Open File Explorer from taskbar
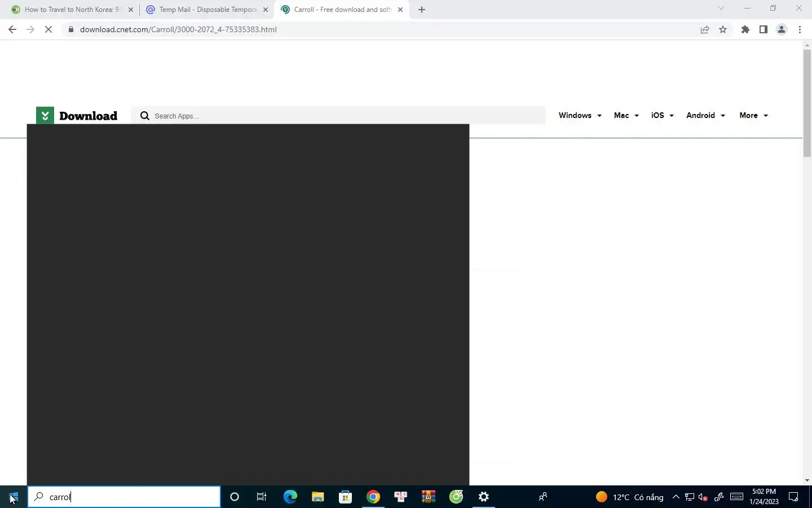 pos(317,497)
